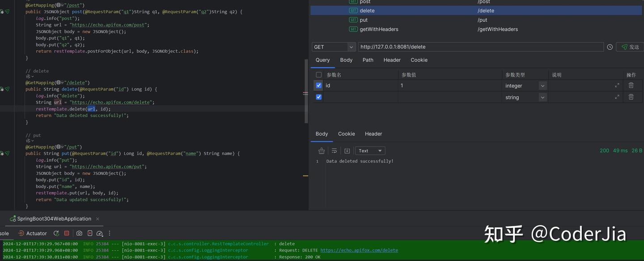Click the red stop icon in the console toolbar

click(66, 233)
